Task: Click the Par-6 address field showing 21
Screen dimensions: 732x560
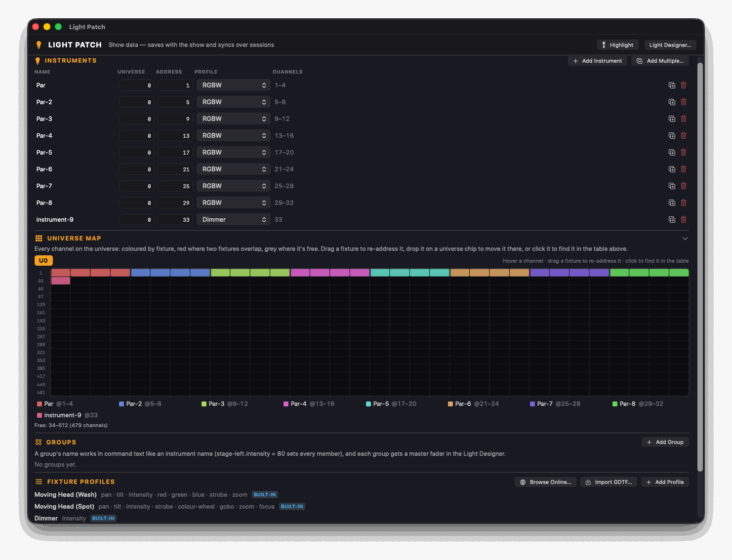Action: pos(175,169)
